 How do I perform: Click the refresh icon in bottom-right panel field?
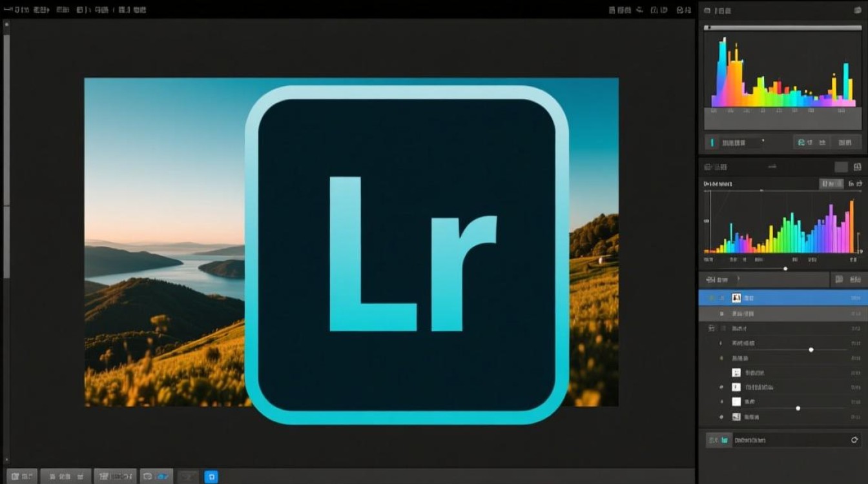(x=854, y=440)
